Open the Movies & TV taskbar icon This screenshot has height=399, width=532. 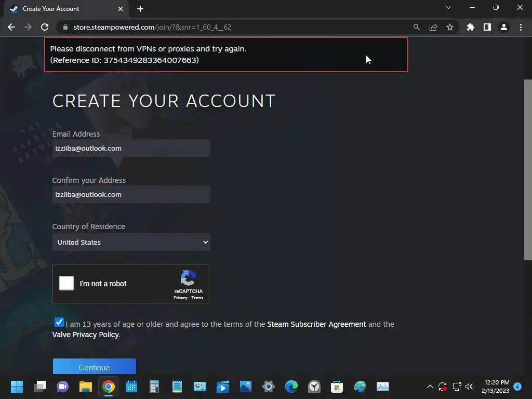click(x=223, y=387)
